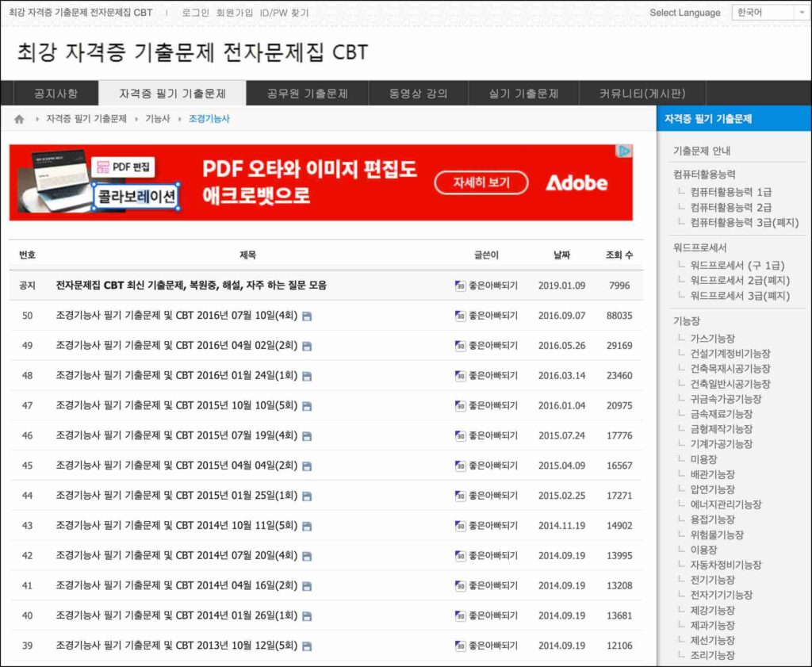Click file icon next to 2015년 10월 10일(5회)
812x667 pixels.
pyautogui.click(x=307, y=406)
